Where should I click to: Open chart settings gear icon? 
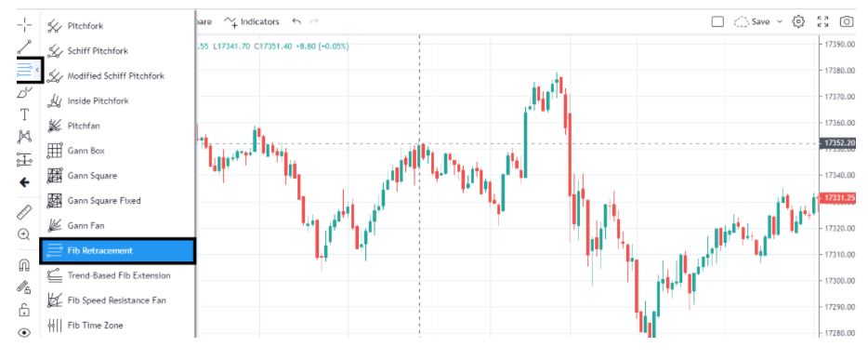[x=797, y=21]
